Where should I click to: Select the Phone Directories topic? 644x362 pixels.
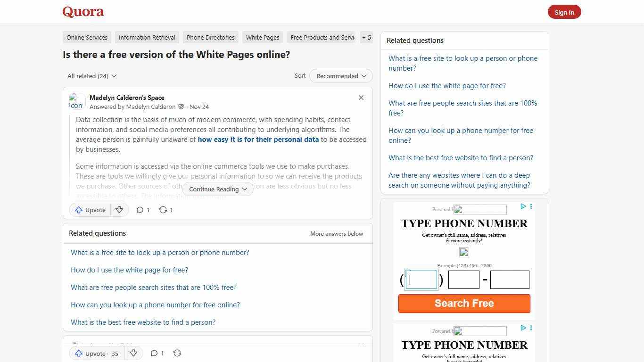(210, 37)
